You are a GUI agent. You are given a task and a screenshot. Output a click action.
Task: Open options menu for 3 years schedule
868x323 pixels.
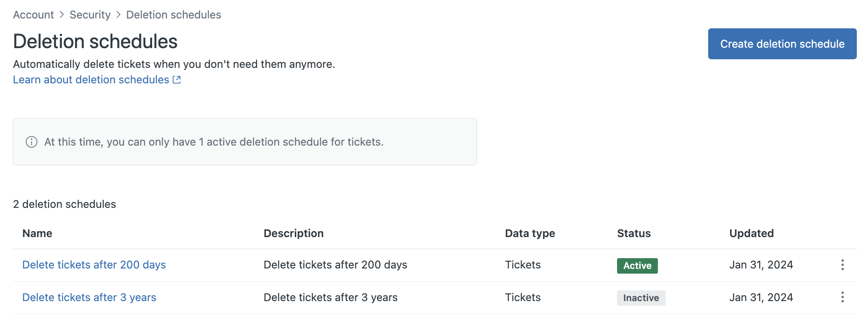pyautogui.click(x=842, y=297)
